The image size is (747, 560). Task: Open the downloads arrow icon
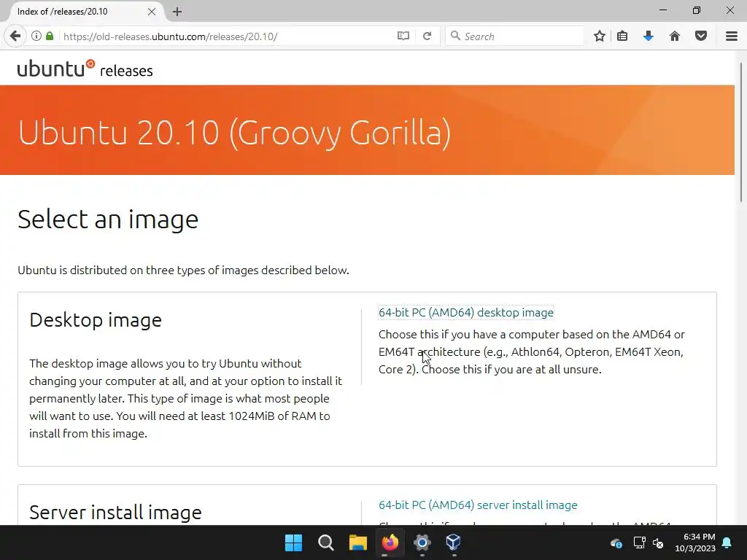(x=648, y=36)
